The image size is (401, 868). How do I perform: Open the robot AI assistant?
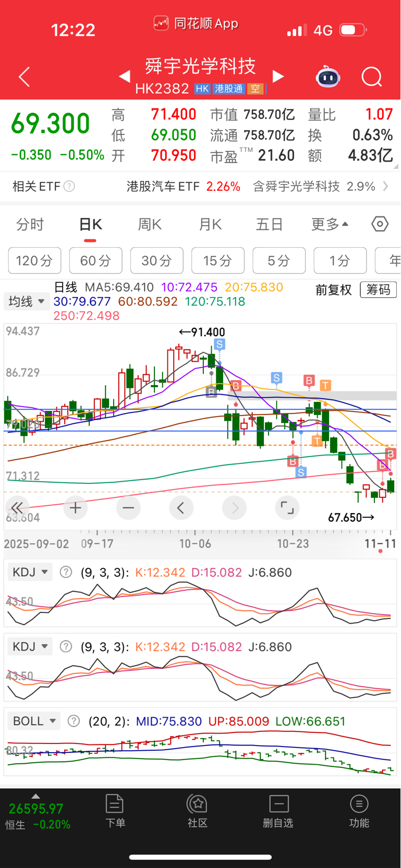(328, 77)
